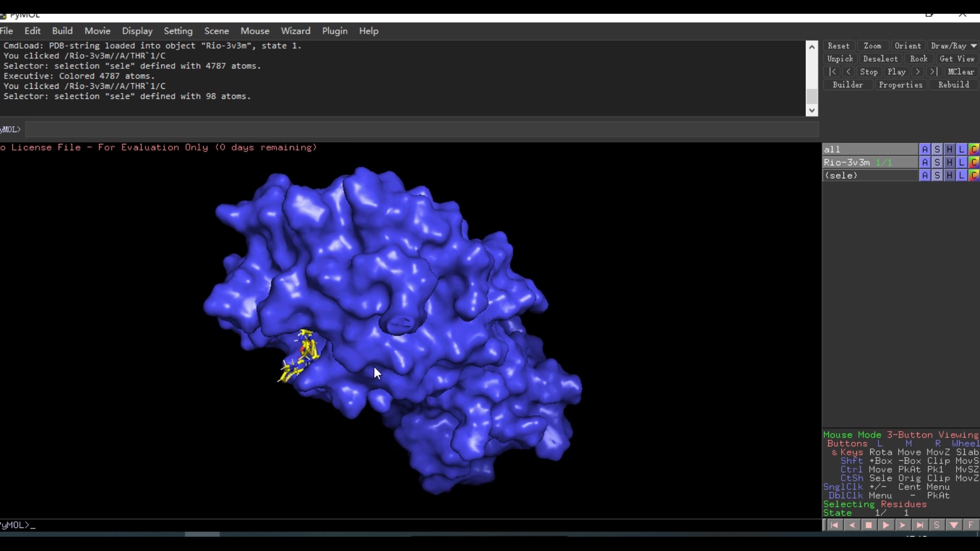
Task: Click the bottom bar step-back frame icon
Action: pyautogui.click(x=852, y=525)
